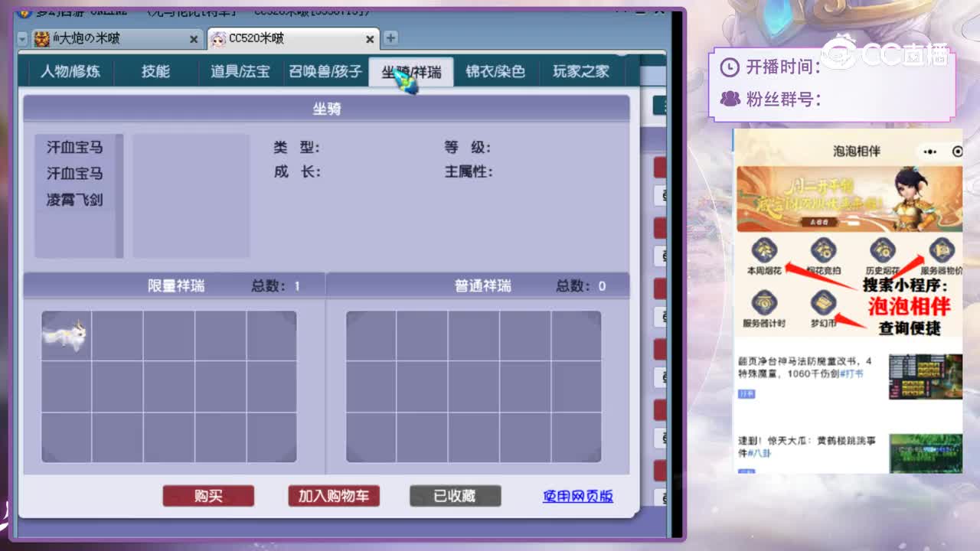980x551 pixels.
Task: Open the 道具/法宝 tab
Action: [240, 72]
